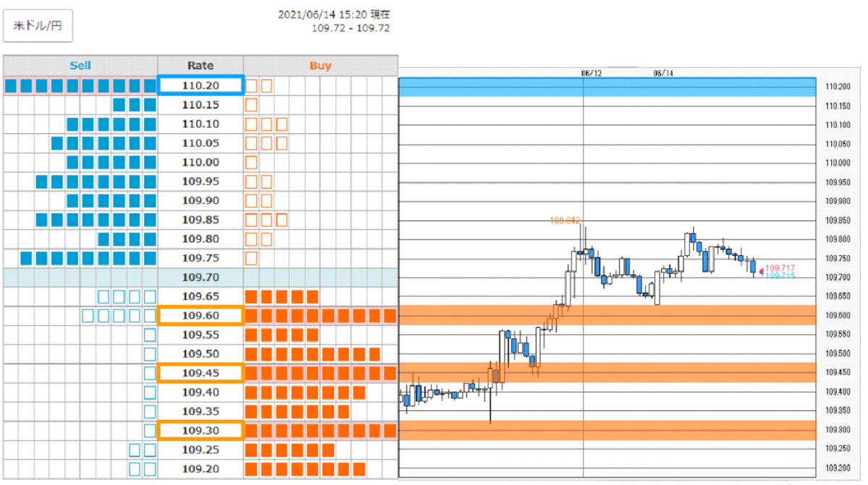This screenshot has height=485, width=868.
Task: Click the orange 109.842 high price label
Action: [565, 219]
